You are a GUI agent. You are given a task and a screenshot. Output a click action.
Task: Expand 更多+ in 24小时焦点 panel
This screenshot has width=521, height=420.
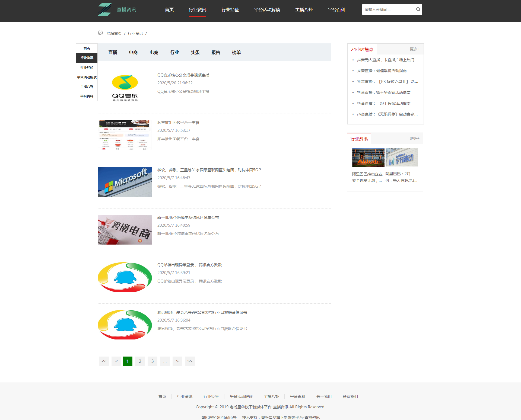click(415, 49)
